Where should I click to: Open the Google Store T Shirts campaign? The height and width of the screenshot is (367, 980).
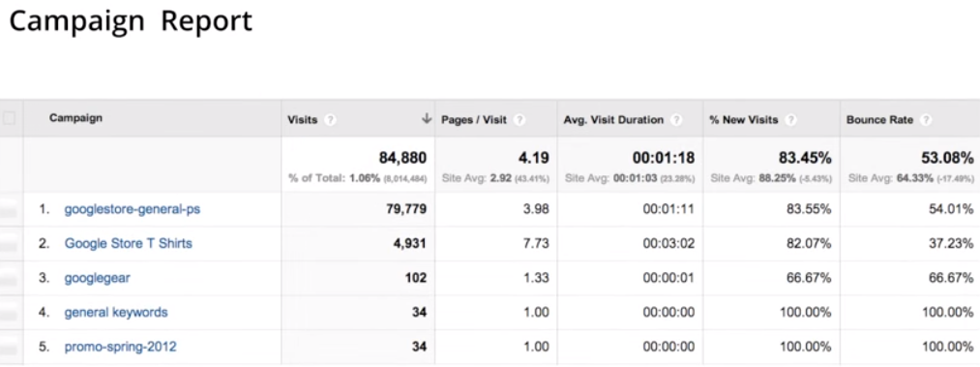128,244
